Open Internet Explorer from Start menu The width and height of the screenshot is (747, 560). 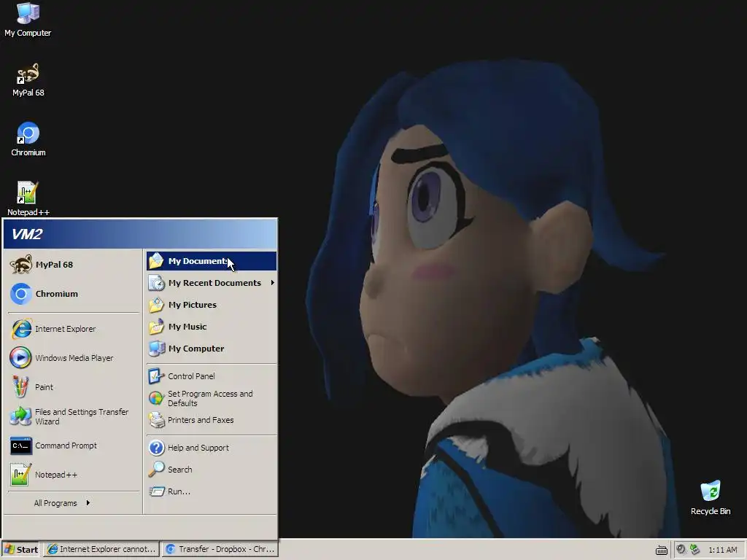coord(74,329)
